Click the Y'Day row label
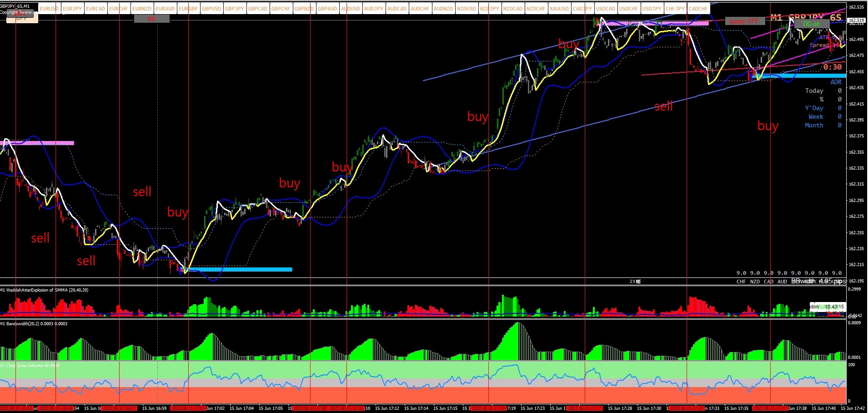The image size is (868, 413). 814,108
